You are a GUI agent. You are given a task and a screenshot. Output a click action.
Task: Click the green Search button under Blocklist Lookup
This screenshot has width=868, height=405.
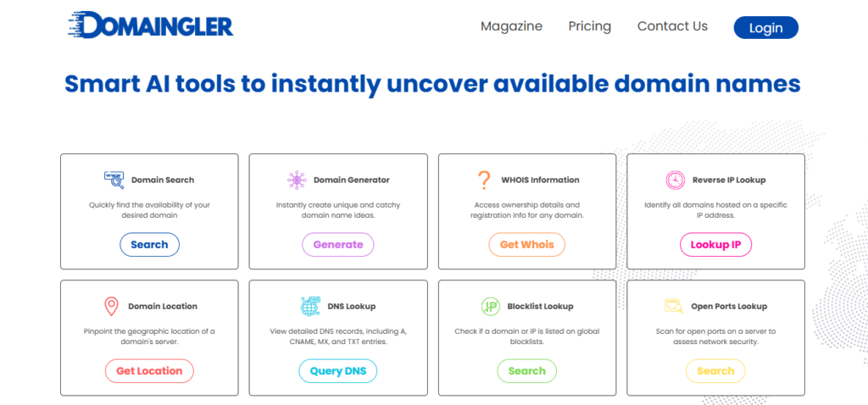pos(527,371)
